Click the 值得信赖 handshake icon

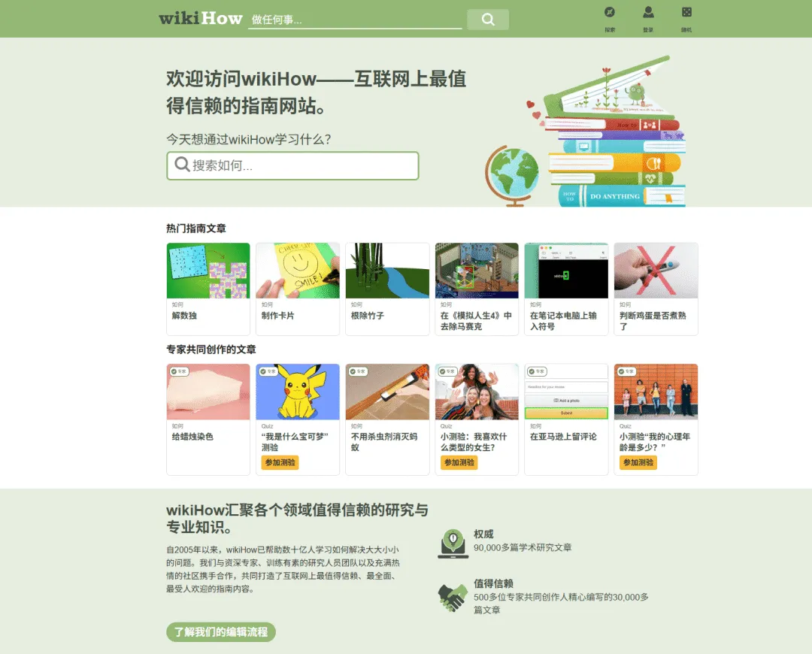click(x=453, y=597)
